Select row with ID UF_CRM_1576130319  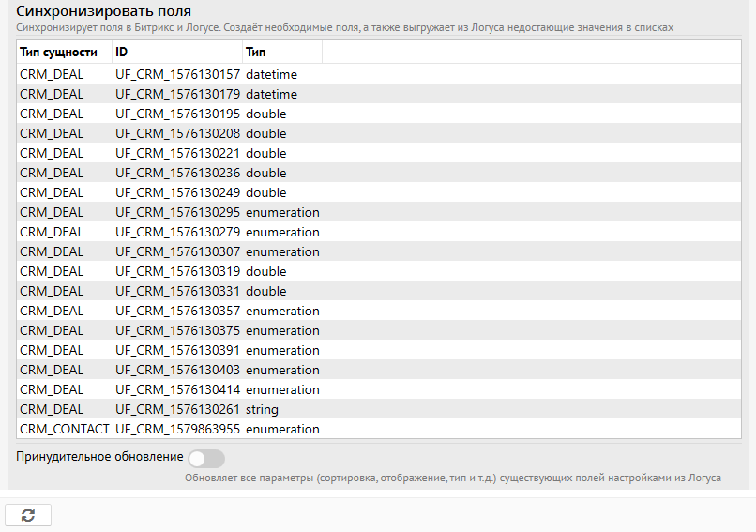pyautogui.click(x=178, y=271)
